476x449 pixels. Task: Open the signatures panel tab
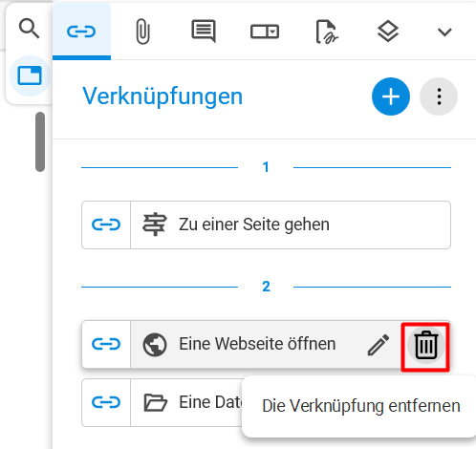[x=327, y=32]
